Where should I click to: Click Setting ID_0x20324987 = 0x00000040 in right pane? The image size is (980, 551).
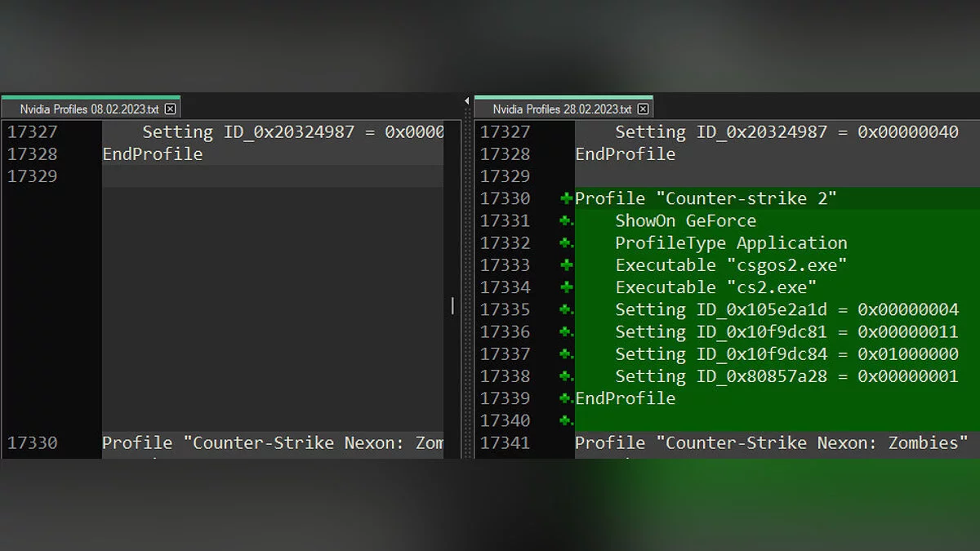[x=787, y=131]
